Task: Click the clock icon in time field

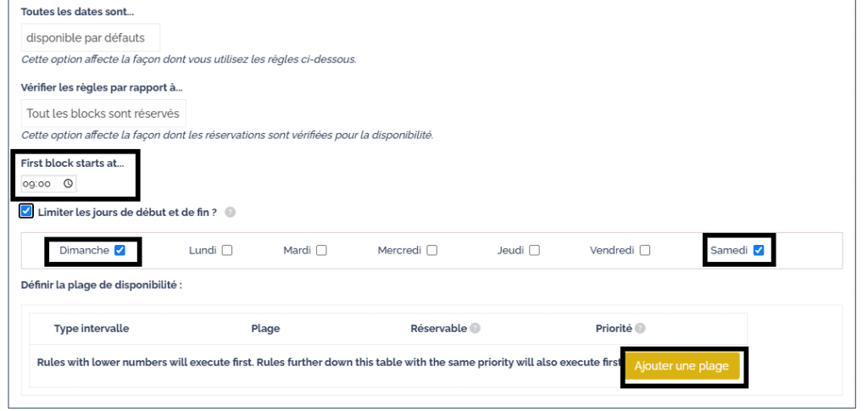Action: (x=69, y=183)
